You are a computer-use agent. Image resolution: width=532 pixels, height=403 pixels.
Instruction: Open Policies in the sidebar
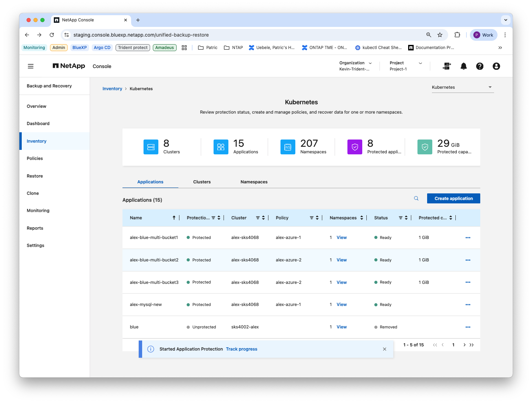[35, 159]
